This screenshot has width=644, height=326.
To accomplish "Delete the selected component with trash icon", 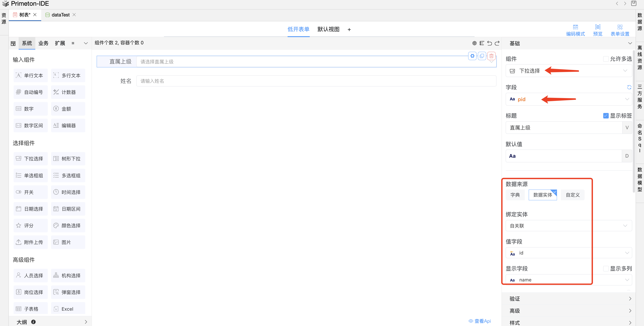I will 491,56.
